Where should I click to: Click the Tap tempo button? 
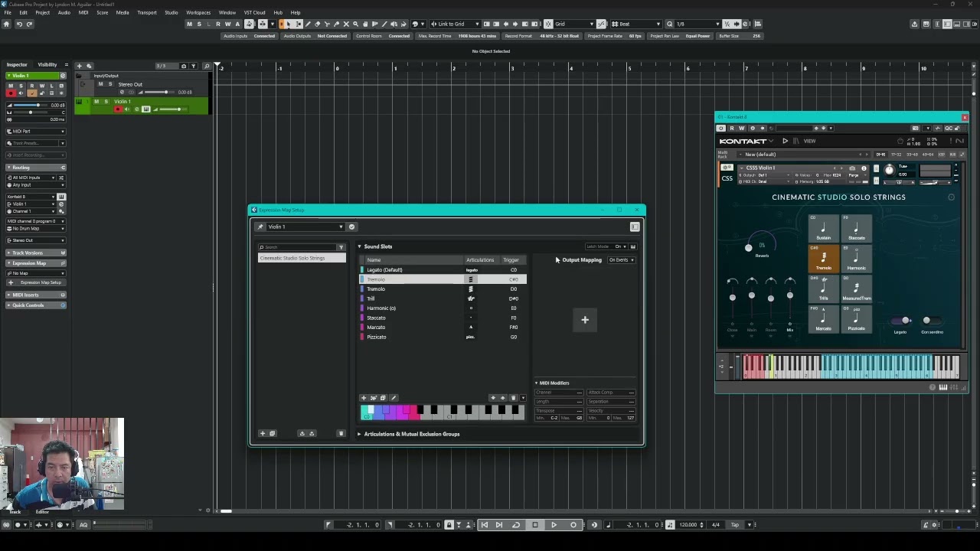pyautogui.click(x=735, y=525)
